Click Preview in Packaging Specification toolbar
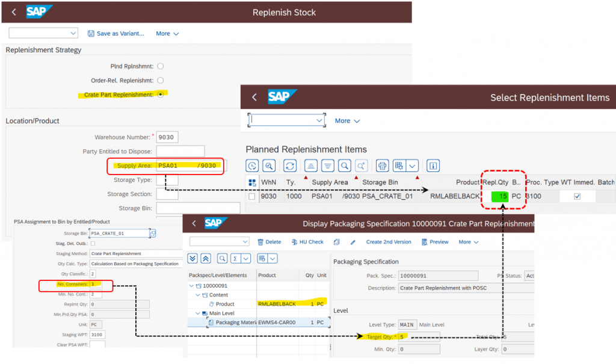Viewport: 616px width, 364px height. coord(435,242)
